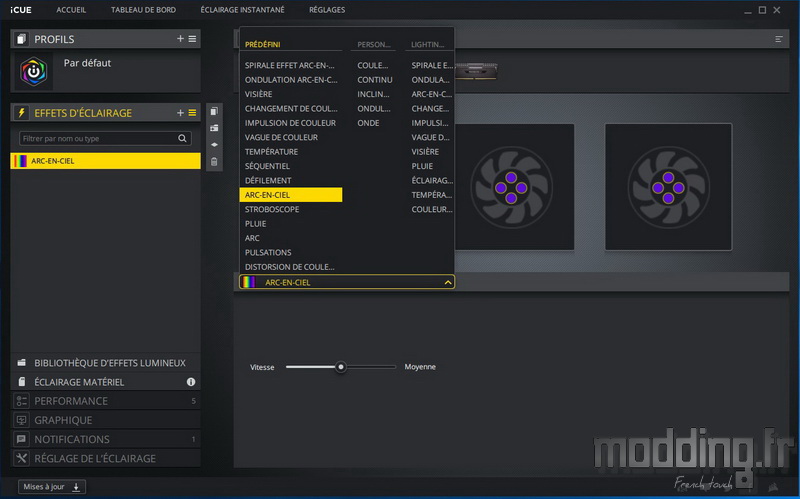The width and height of the screenshot is (800, 499).
Task: Expand the PROFILS panel header
Action: coord(105,39)
